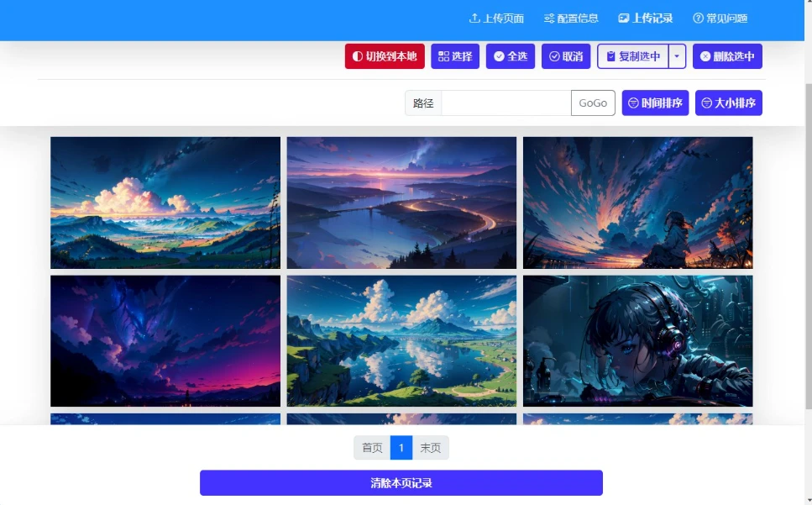Click 清除本页记录 to clear records
Viewport: 812px width, 505px height.
(401, 483)
